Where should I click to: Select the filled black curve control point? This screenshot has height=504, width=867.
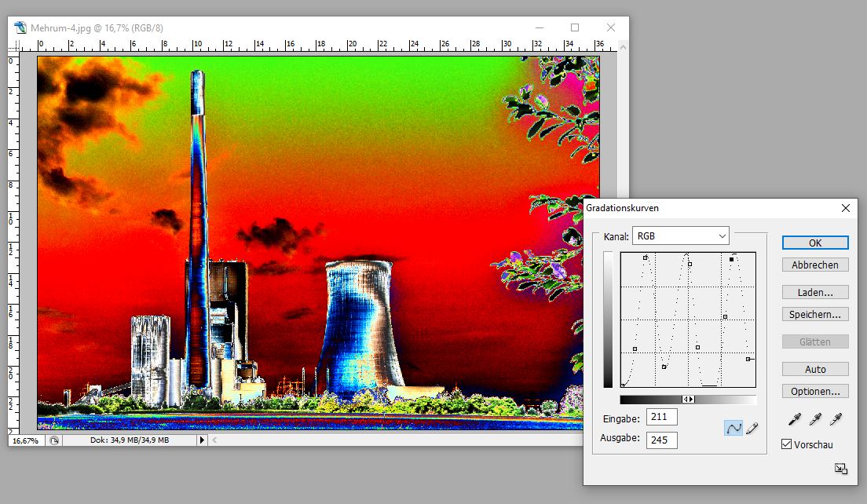click(732, 259)
